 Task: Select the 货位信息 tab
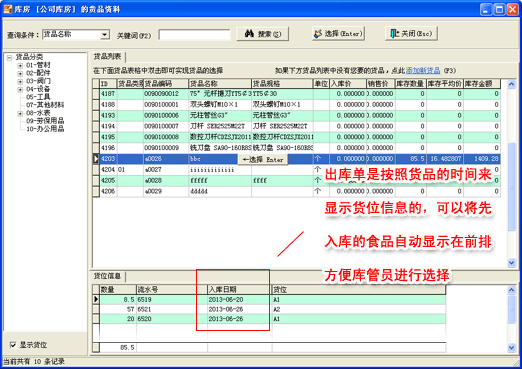107,276
